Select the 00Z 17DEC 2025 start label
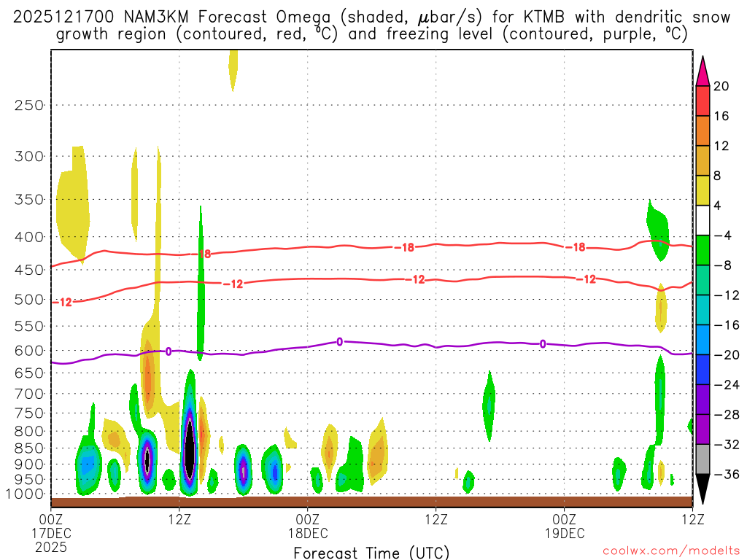 (51, 533)
